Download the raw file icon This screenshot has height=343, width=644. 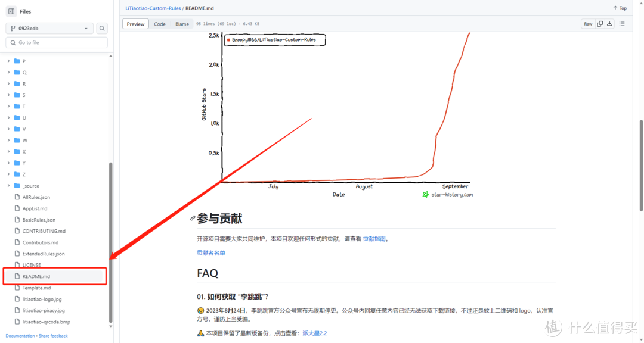610,24
